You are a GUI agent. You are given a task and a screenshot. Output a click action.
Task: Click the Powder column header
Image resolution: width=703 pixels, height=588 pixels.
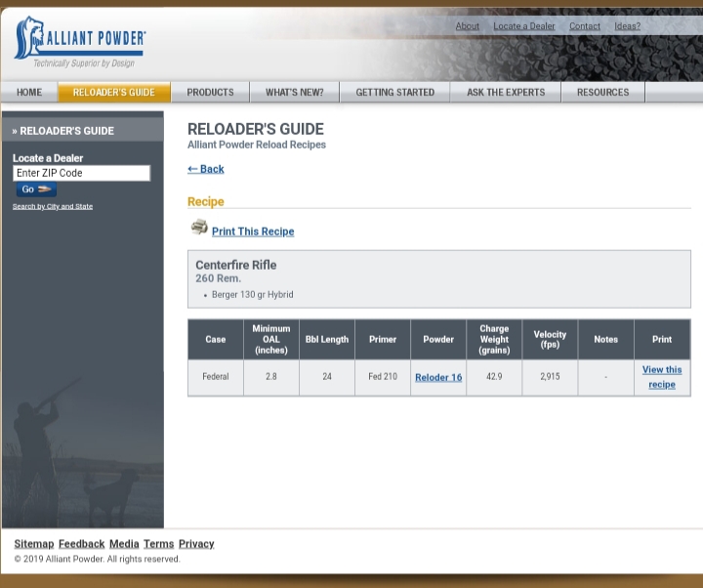[x=438, y=340]
